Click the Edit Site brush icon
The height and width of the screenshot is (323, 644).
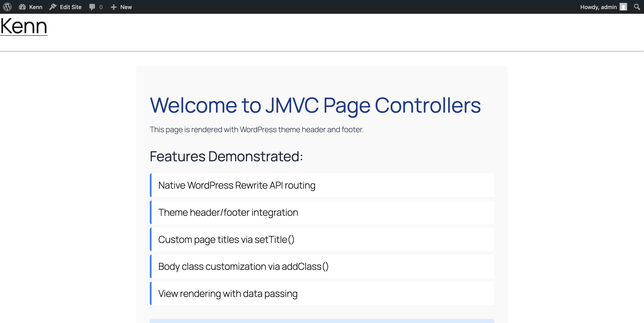click(53, 7)
